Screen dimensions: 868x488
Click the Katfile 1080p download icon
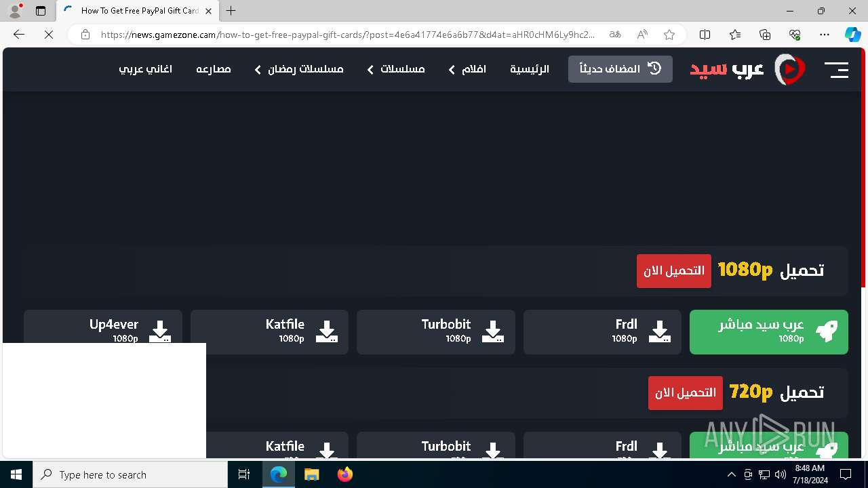click(x=327, y=331)
